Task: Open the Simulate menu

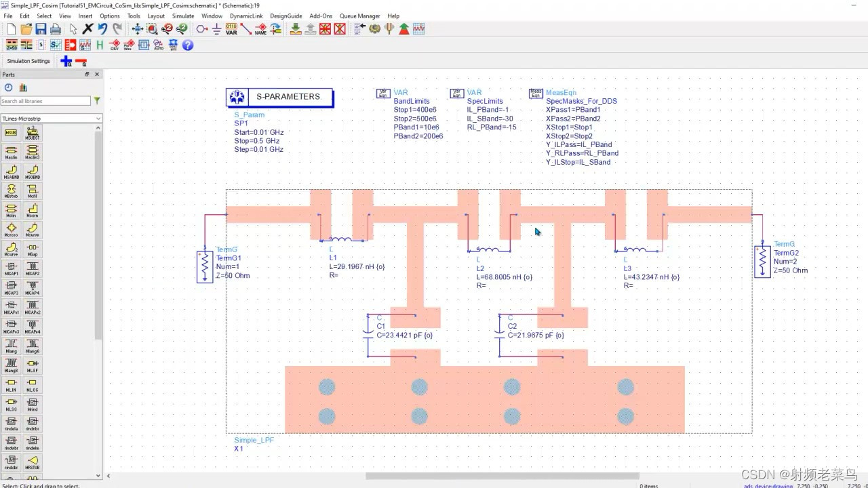Action: tap(183, 16)
